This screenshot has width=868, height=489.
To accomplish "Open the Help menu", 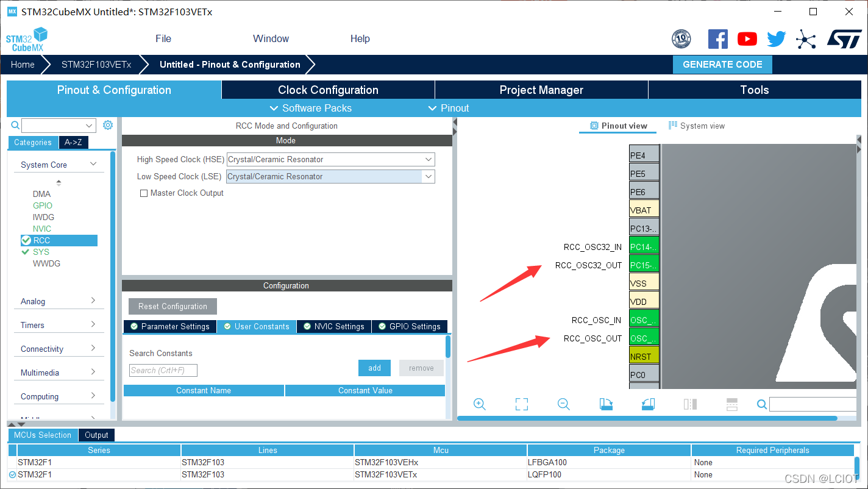I will [360, 38].
